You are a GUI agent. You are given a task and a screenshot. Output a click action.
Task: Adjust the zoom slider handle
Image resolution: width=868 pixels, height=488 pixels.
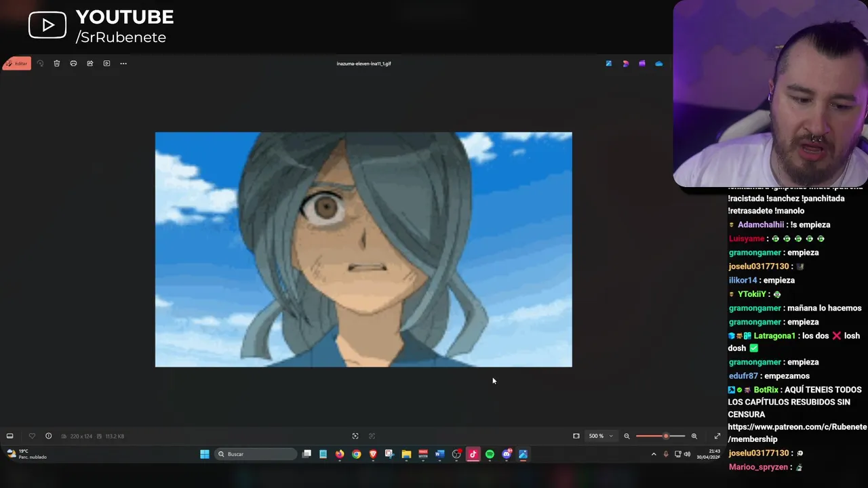click(x=666, y=436)
